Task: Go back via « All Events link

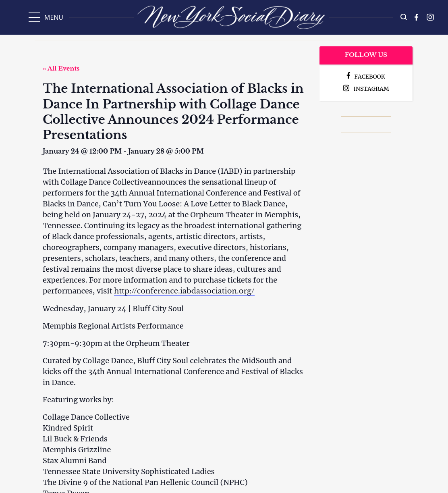Action: [61, 69]
